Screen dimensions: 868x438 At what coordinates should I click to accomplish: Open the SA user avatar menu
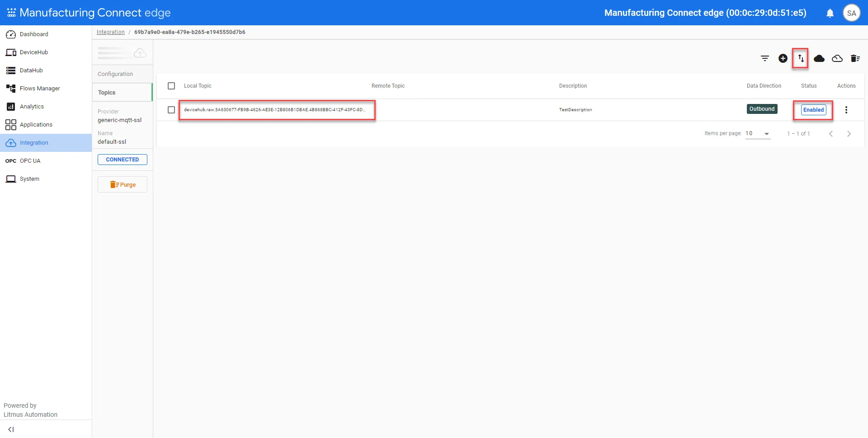click(x=851, y=13)
